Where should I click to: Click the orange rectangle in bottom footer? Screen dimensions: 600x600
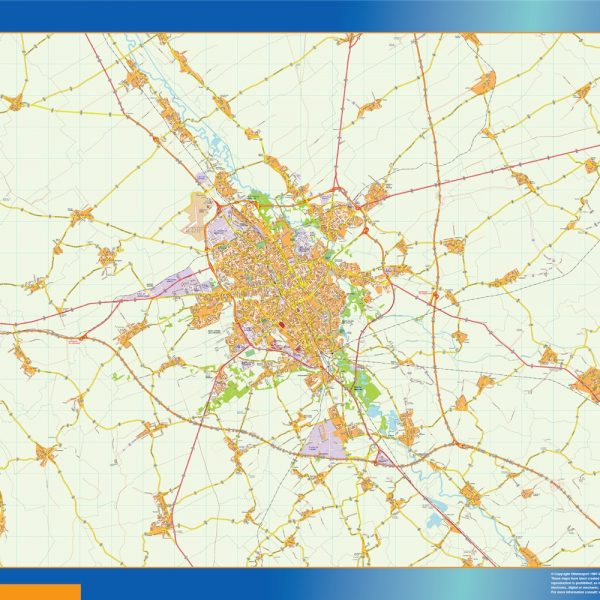[x=40, y=592]
